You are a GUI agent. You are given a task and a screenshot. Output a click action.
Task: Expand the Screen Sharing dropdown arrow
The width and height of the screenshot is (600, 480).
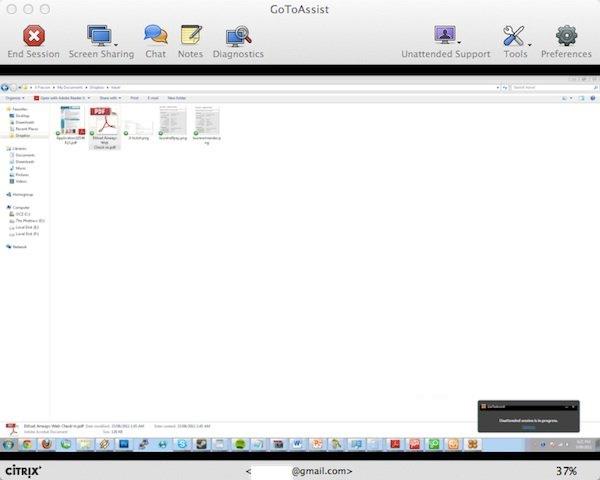pos(116,44)
